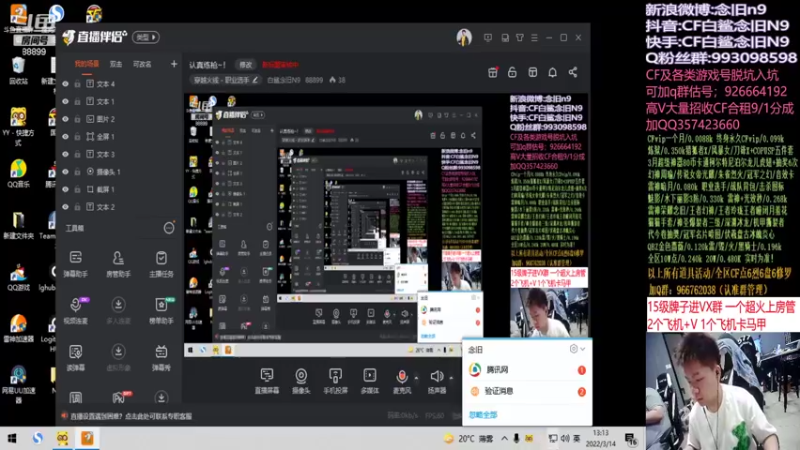
Task: Expand the 扬声器 volume arrow
Action: click(x=451, y=378)
